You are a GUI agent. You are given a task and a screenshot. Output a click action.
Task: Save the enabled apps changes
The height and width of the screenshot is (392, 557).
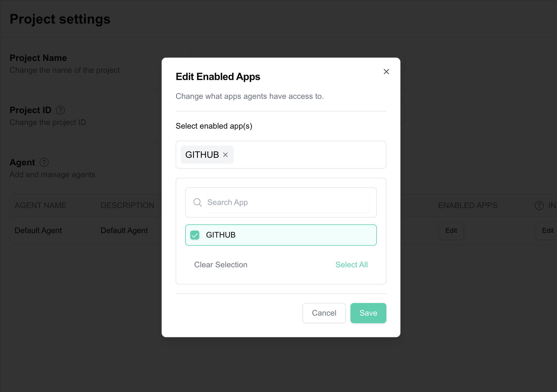368,313
